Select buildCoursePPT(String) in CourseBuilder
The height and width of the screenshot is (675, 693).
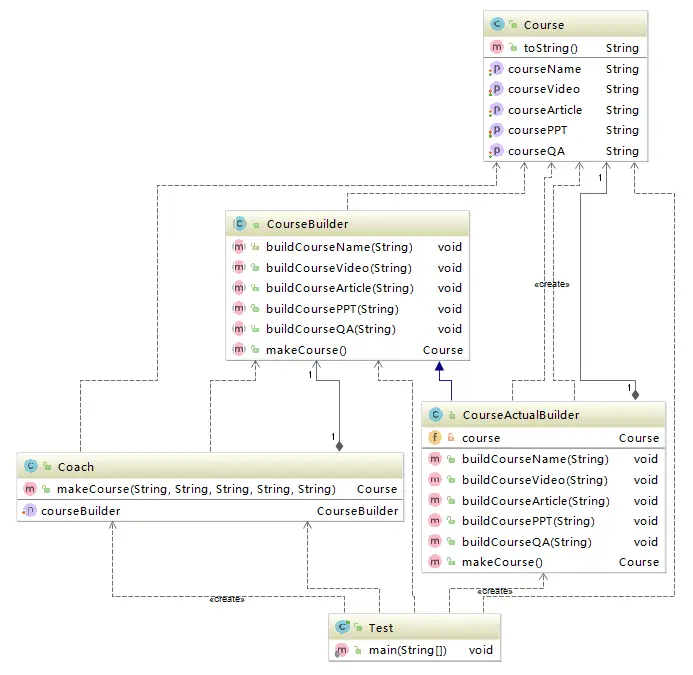click(x=332, y=309)
